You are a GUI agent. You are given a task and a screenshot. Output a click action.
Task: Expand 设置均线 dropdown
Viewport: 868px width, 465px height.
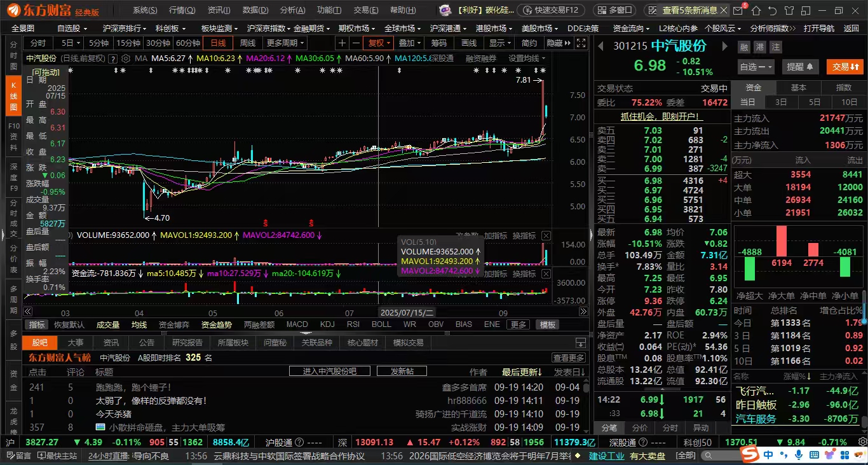[x=527, y=58]
